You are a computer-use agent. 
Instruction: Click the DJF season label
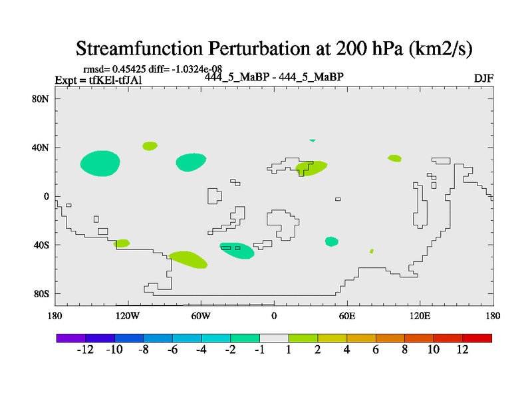point(483,78)
